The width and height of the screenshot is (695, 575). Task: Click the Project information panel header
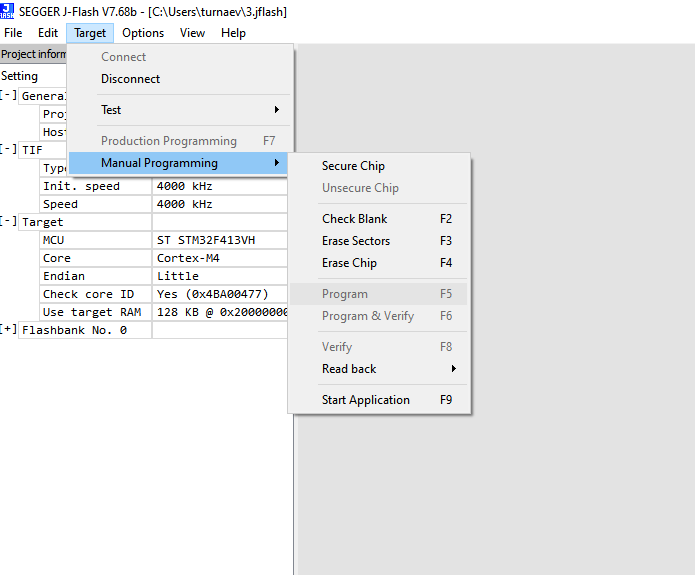click(33, 54)
